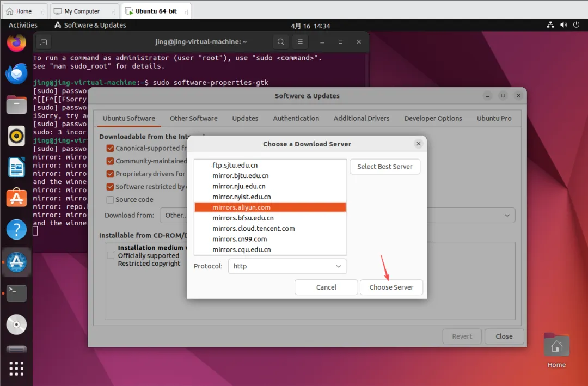Expand the Download from dropdown arrow
This screenshot has width=588, height=386.
tap(507, 215)
